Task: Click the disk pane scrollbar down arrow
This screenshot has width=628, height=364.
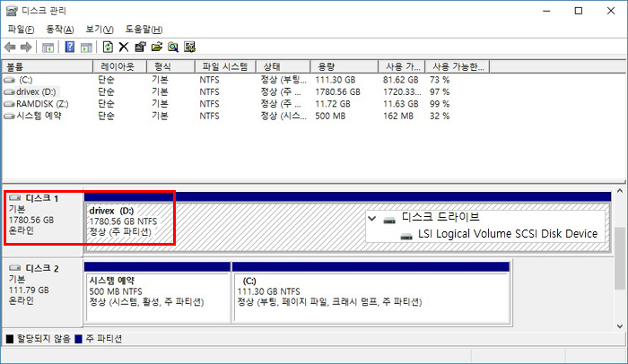Action: (620, 326)
